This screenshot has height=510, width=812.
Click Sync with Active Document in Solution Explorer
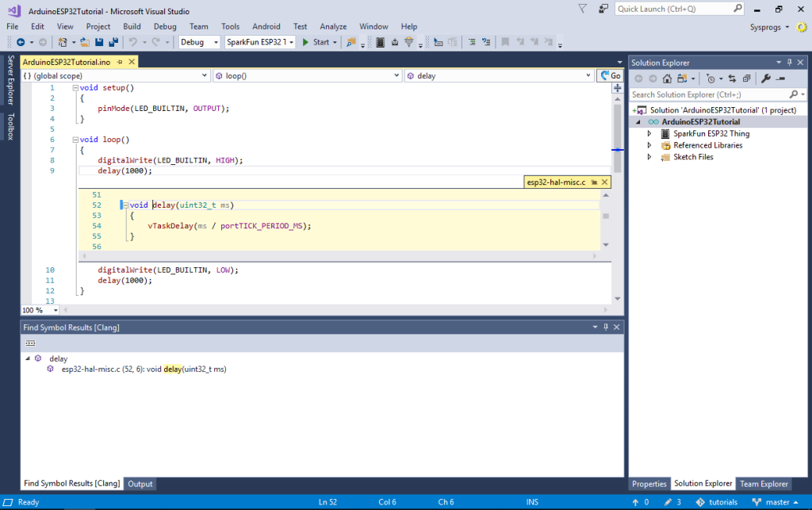tap(732, 79)
